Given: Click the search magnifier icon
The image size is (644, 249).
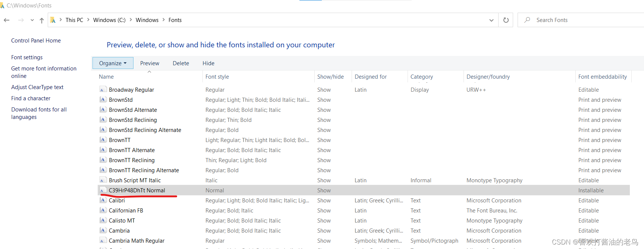Looking at the screenshot, I should tap(527, 20).
